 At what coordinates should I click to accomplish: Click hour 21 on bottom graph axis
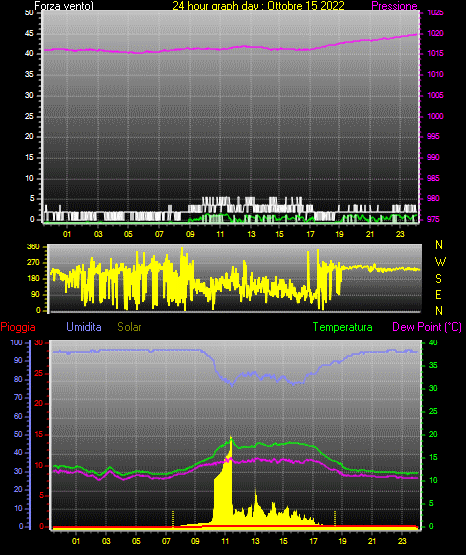pyautogui.click(x=372, y=541)
